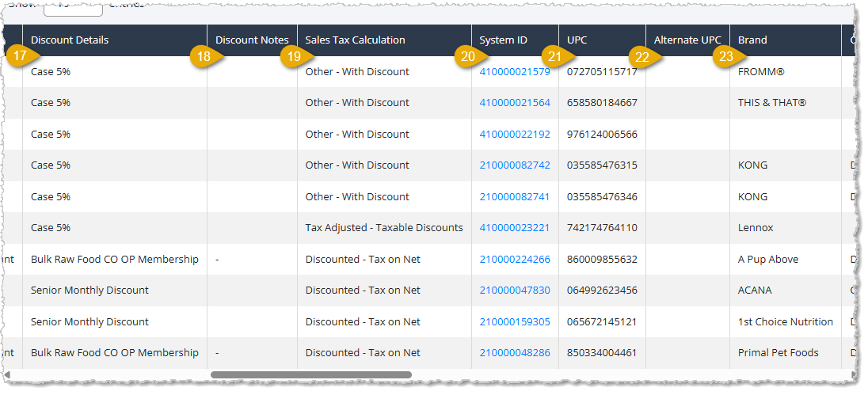Viewport: 868px width, 395px height.
Task: Select UPC 065672145121 cell
Action: tap(602, 321)
